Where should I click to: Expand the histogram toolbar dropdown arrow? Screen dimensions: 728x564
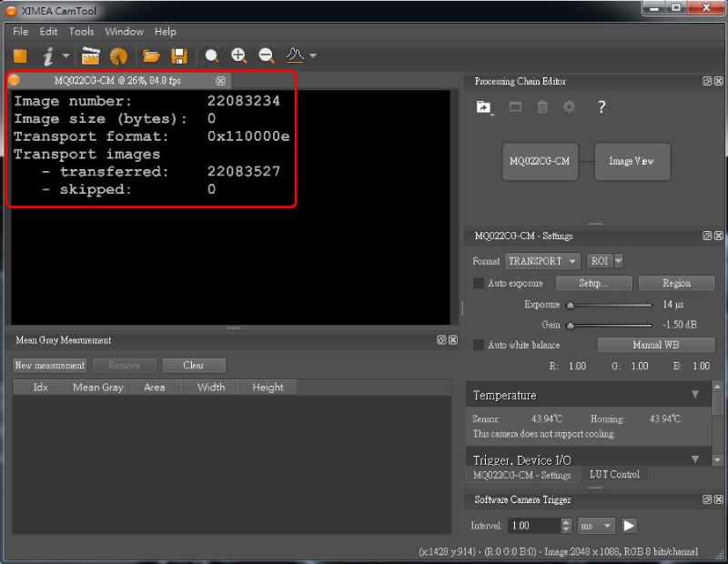coord(313,55)
